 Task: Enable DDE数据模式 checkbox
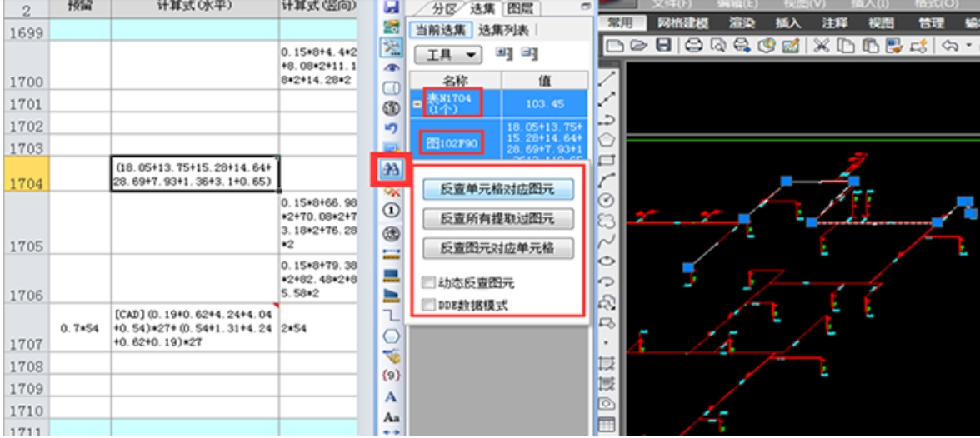429,305
